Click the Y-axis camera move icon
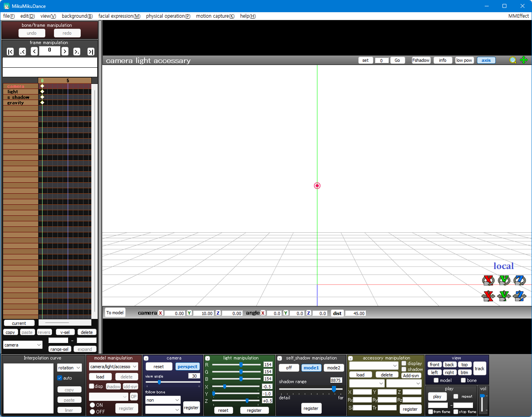The height and width of the screenshot is (417, 532). [x=504, y=296]
